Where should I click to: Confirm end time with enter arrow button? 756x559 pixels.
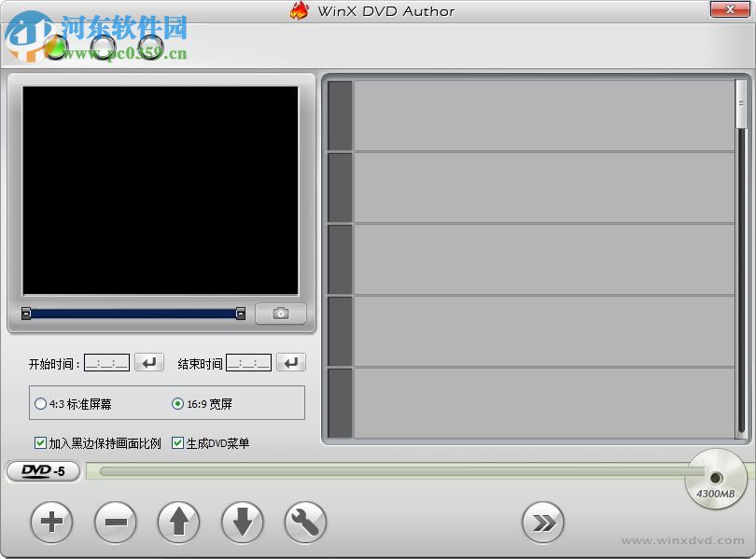point(291,362)
